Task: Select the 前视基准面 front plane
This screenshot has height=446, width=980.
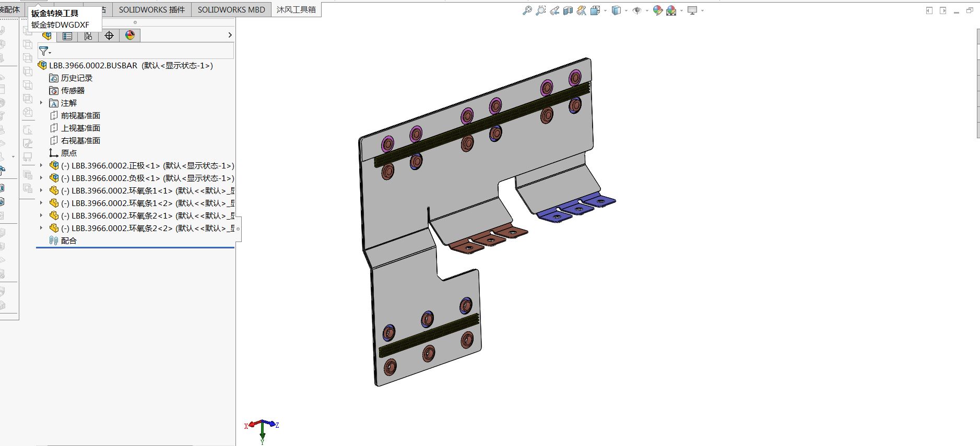Action: (80, 115)
